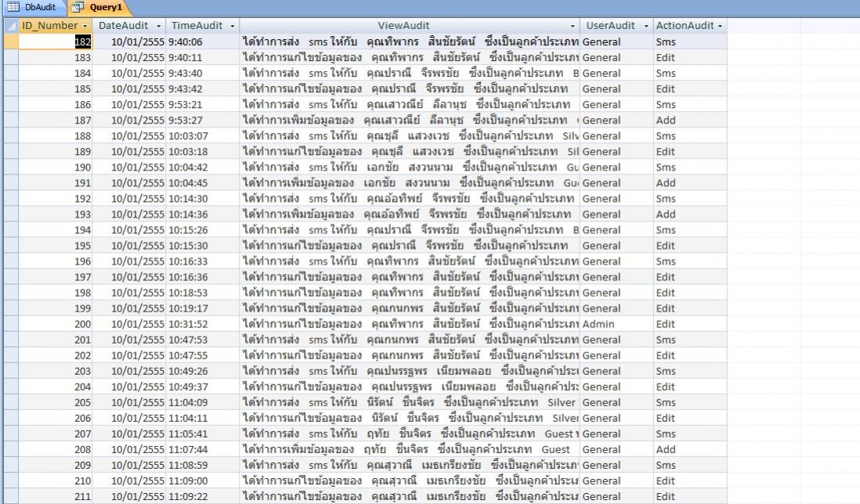Click the Add action in row 193
This screenshot has height=504, width=860.
click(690, 214)
